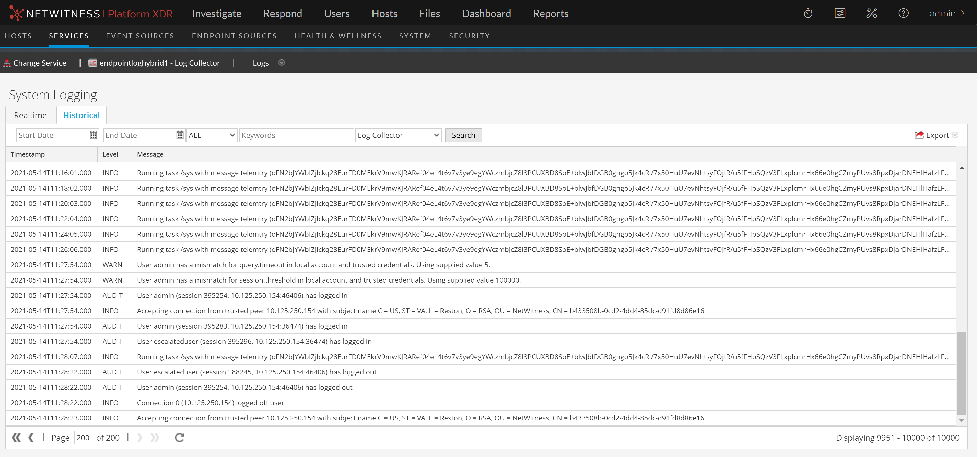Open the End Date calendar picker

pos(180,135)
